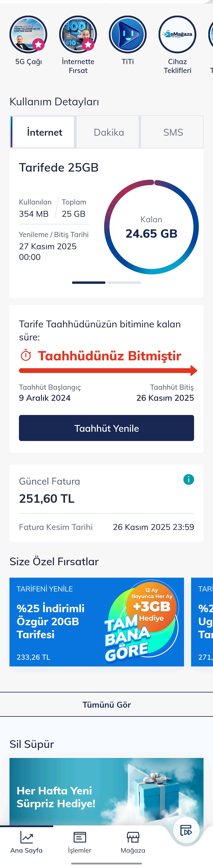Open the TiTi assistant story
Image resolution: width=213 pixels, height=868 pixels.
[x=128, y=35]
